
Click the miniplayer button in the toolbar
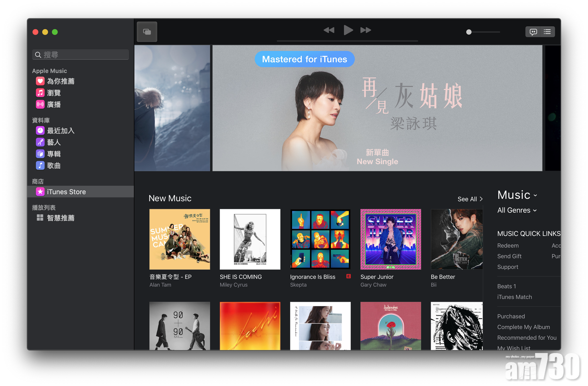click(147, 32)
